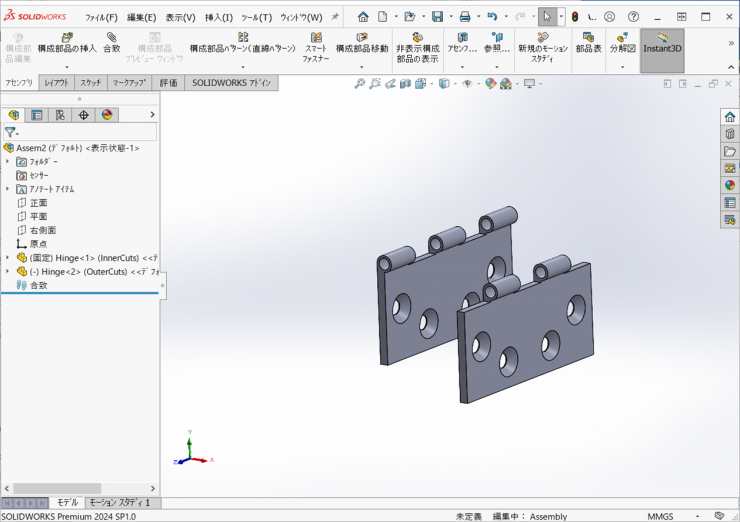This screenshot has width=740, height=522.
Task: Select the 合致 (Mates) item in feature tree
Action: 38,285
